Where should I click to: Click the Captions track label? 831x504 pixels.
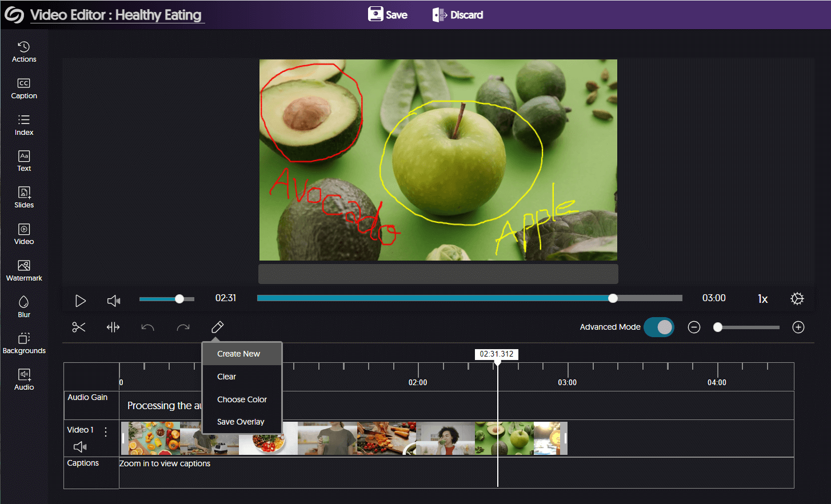pos(83,463)
